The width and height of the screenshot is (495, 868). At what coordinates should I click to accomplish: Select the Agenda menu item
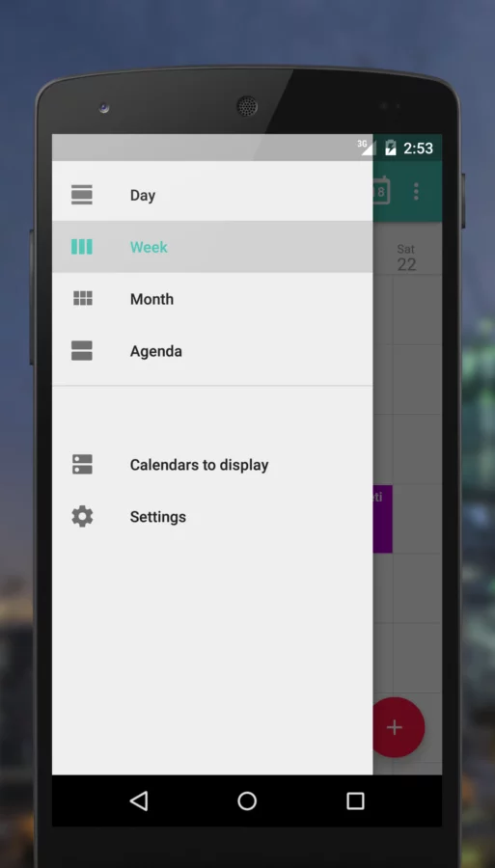[212, 351]
